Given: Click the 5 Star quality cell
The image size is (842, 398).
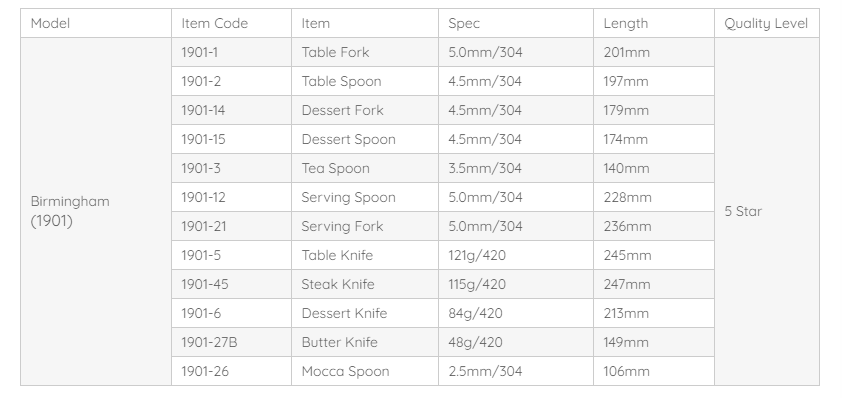Looking at the screenshot, I should 767,212.
